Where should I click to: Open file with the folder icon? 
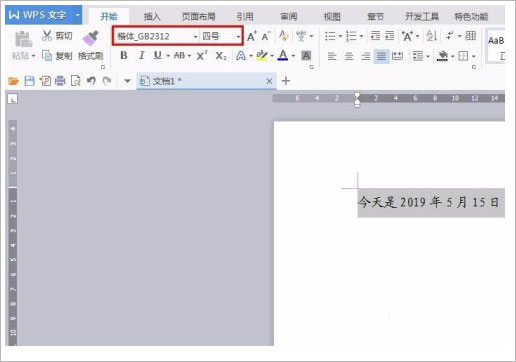point(14,81)
